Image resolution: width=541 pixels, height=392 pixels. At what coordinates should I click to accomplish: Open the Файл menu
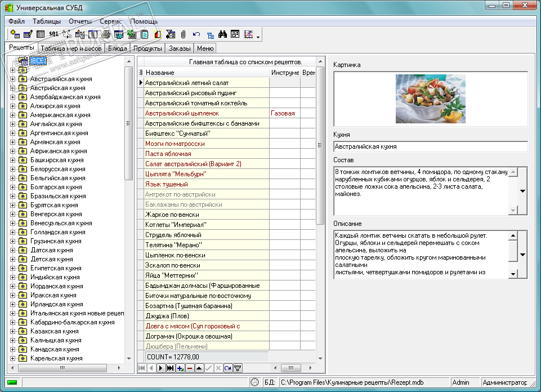[x=16, y=21]
